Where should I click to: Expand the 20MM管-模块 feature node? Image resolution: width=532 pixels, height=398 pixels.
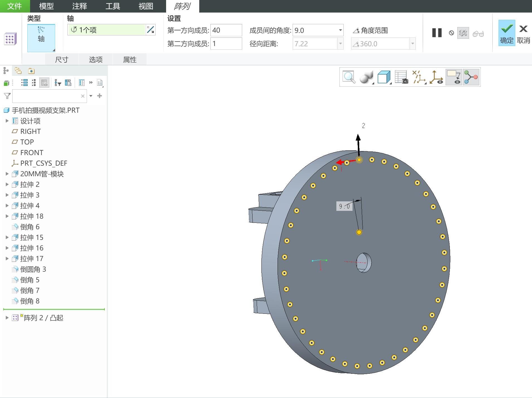(7, 174)
